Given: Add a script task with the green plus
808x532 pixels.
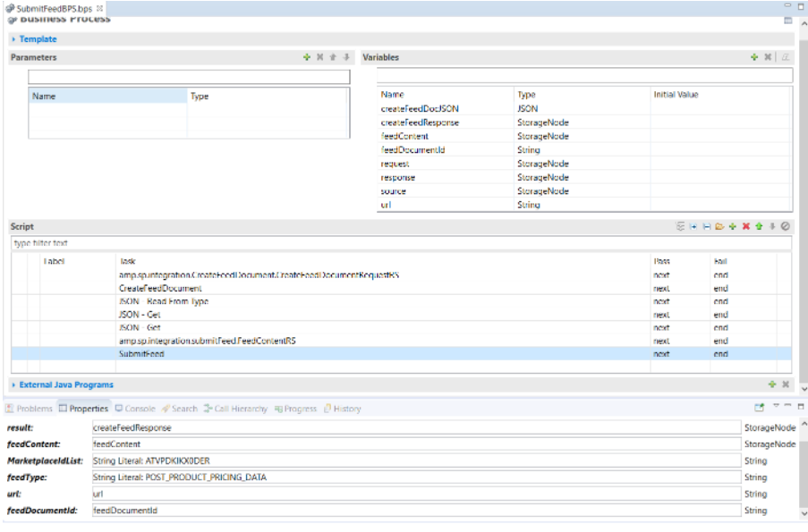Looking at the screenshot, I should 733,226.
